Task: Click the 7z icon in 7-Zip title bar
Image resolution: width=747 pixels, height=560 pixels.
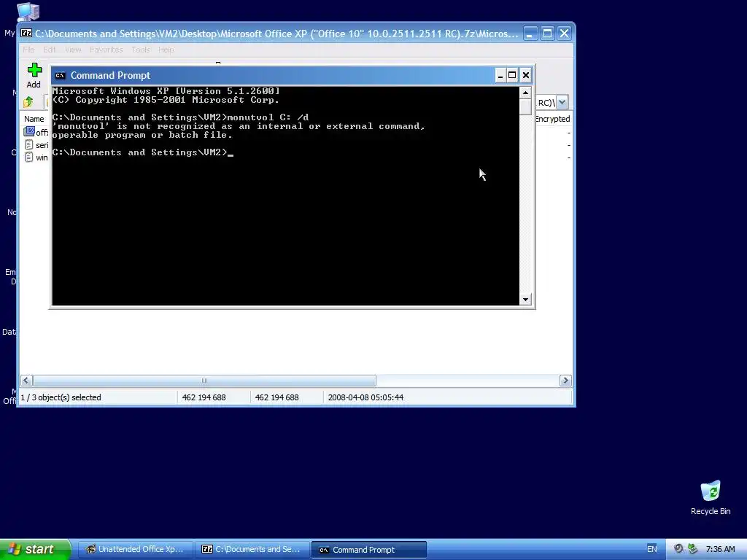Action: point(26,34)
